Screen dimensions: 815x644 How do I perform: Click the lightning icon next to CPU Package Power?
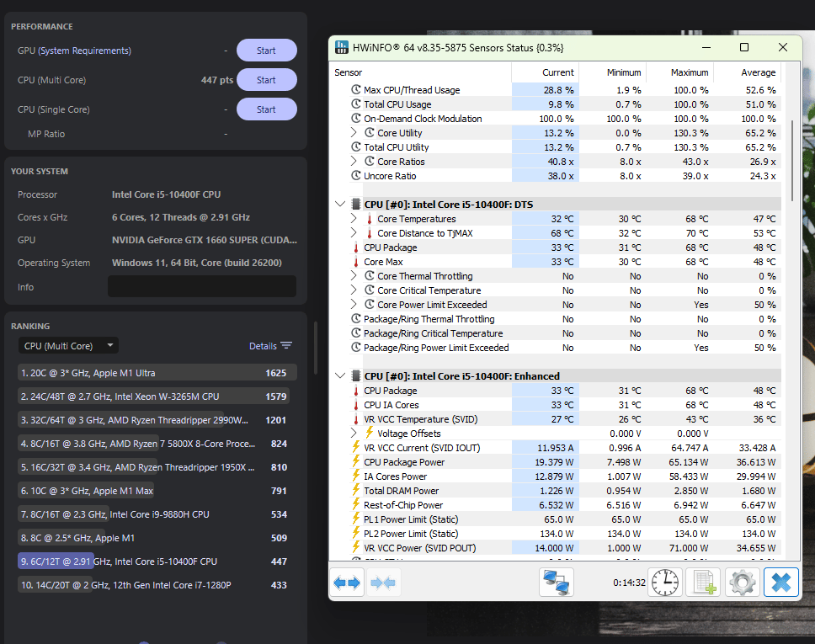(356, 461)
